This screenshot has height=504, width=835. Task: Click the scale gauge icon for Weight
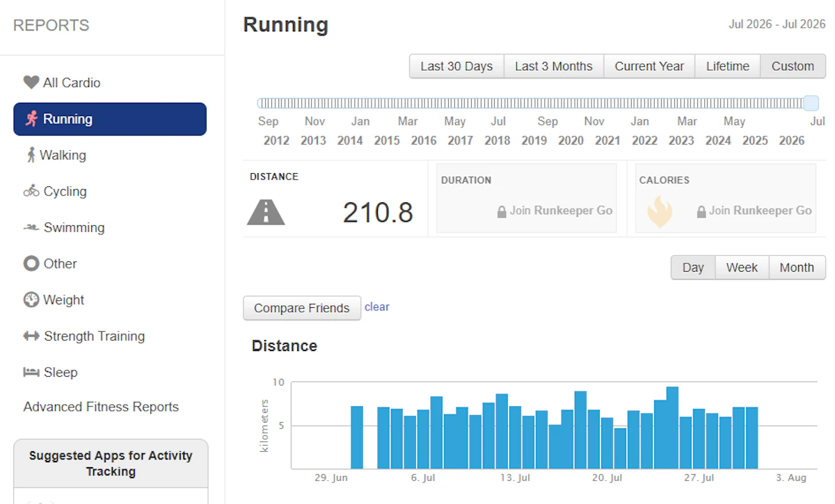click(31, 300)
